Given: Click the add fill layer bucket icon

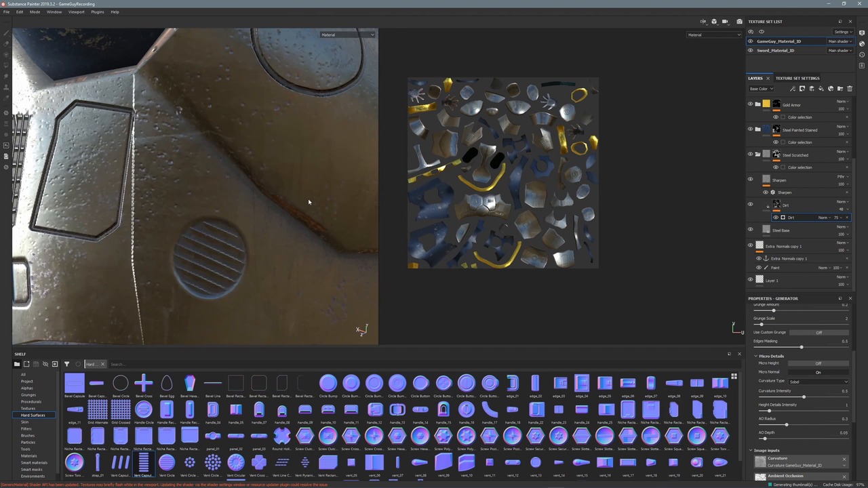Looking at the screenshot, I should pos(821,89).
